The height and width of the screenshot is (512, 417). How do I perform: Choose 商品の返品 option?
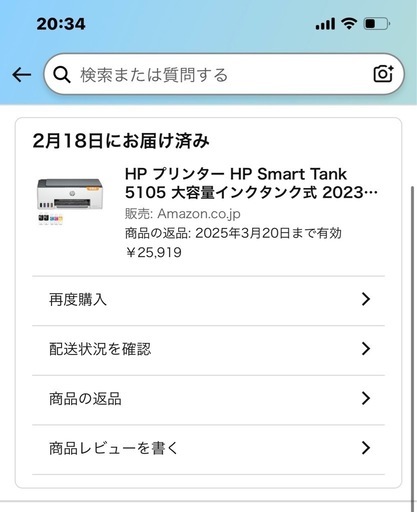(x=208, y=400)
